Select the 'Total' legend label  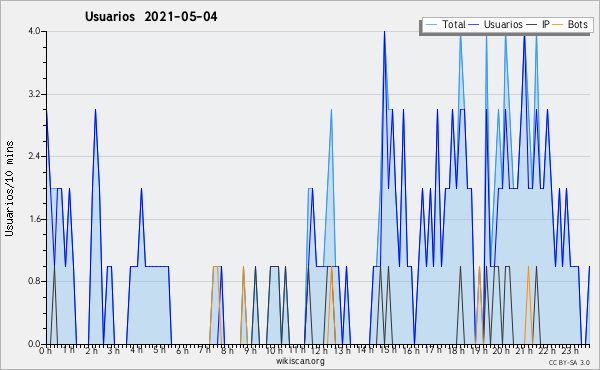454,24
